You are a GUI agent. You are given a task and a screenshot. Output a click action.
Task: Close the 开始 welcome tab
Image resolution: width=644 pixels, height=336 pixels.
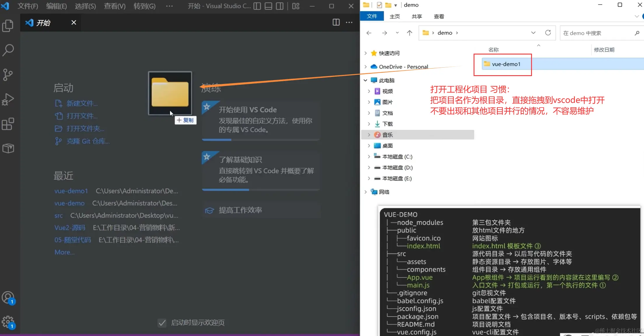pos(74,22)
